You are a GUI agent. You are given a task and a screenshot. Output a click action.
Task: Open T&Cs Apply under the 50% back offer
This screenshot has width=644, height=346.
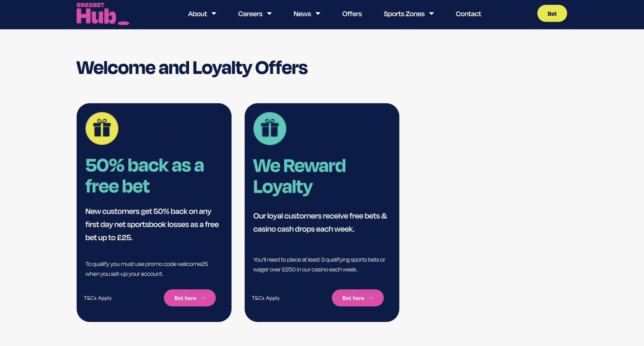pos(97,298)
